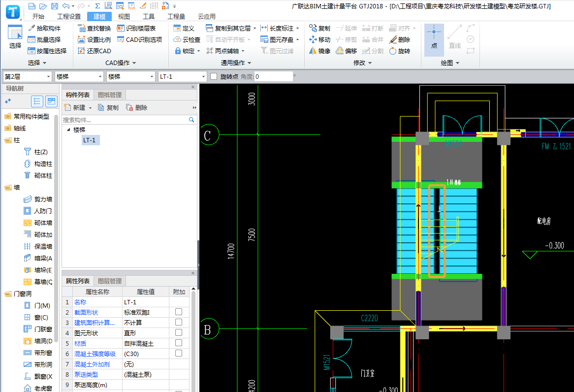Select the 移动 move tool

(319, 39)
